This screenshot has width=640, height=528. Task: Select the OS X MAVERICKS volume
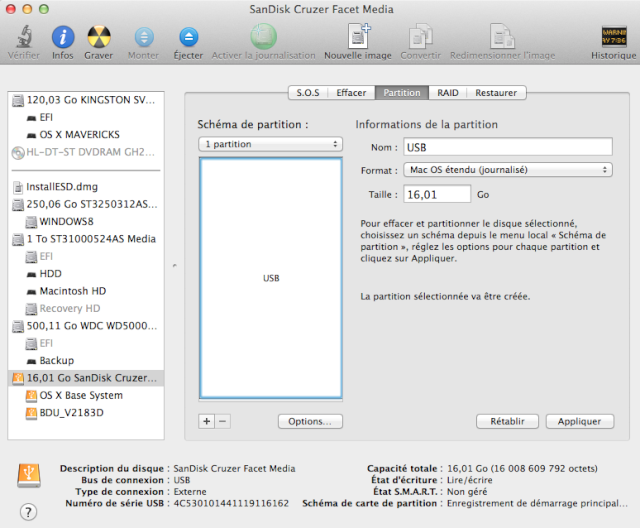click(86, 135)
